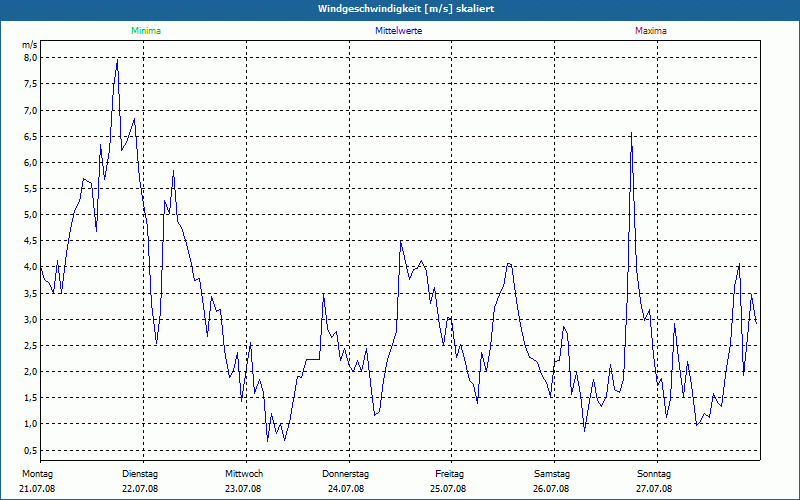Viewport: 800px width, 500px height.
Task: Click the 1,5 y-axis value
Action: [x=31, y=397]
